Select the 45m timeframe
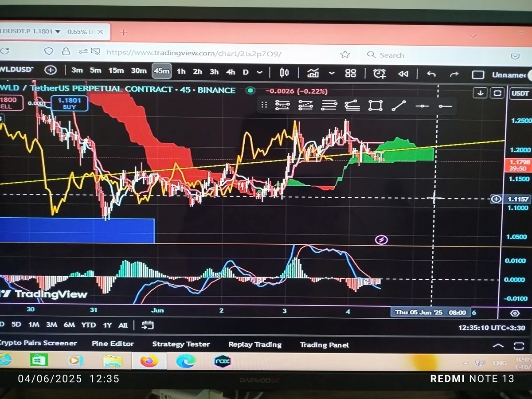Image resolution: width=532 pixels, height=399 pixels. 161,71
